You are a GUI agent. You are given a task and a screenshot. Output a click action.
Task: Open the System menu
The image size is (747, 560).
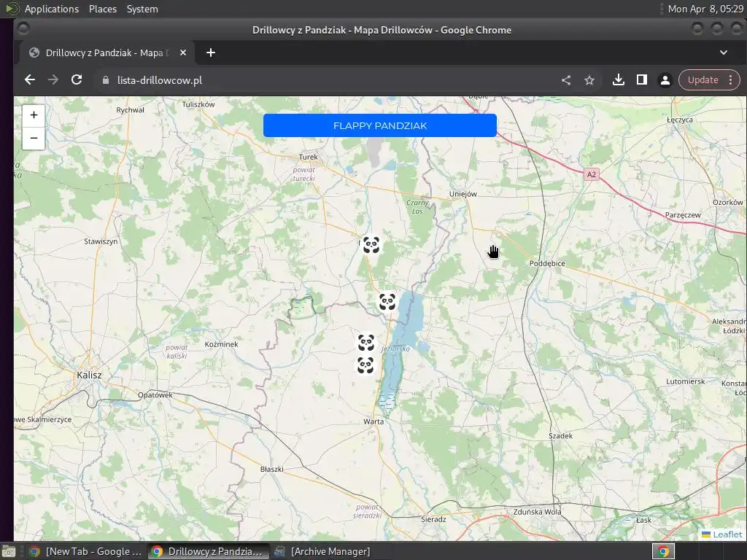pos(142,9)
